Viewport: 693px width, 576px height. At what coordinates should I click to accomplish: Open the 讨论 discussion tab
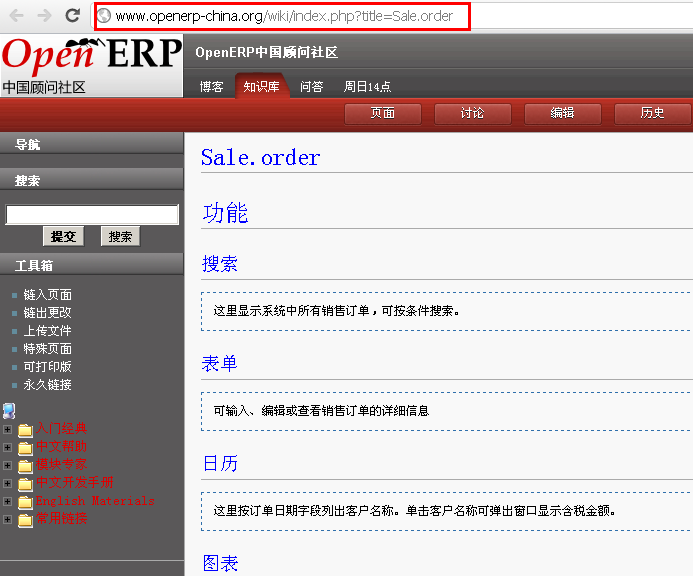pyautogui.click(x=472, y=114)
